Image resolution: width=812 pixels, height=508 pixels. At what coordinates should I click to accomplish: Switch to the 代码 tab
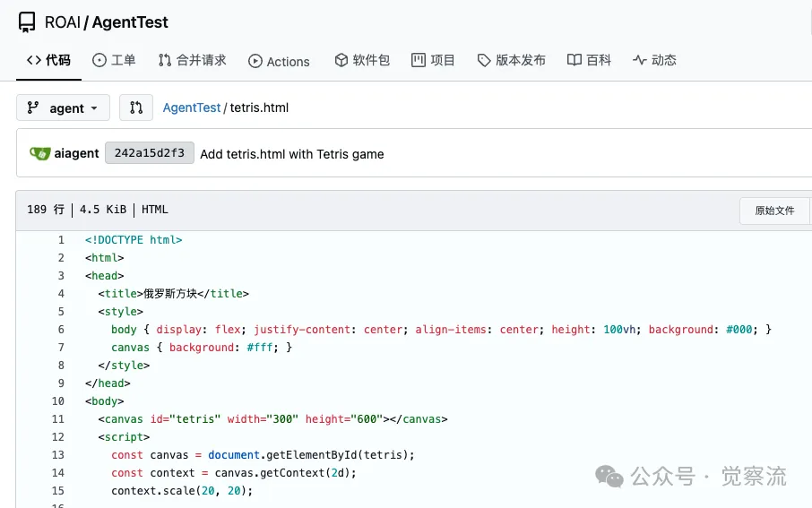click(48, 60)
